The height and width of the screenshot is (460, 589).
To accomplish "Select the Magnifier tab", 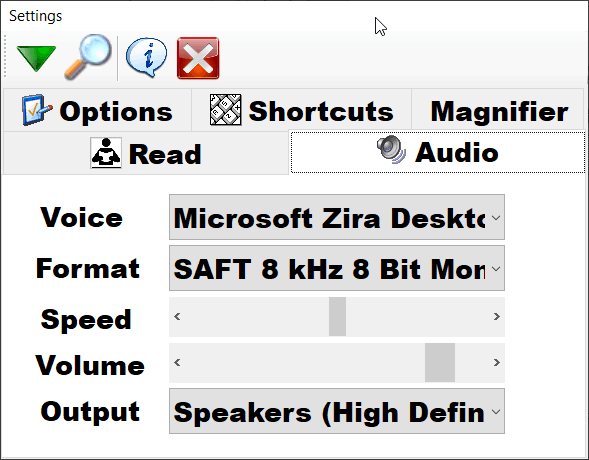I will pyautogui.click(x=498, y=110).
